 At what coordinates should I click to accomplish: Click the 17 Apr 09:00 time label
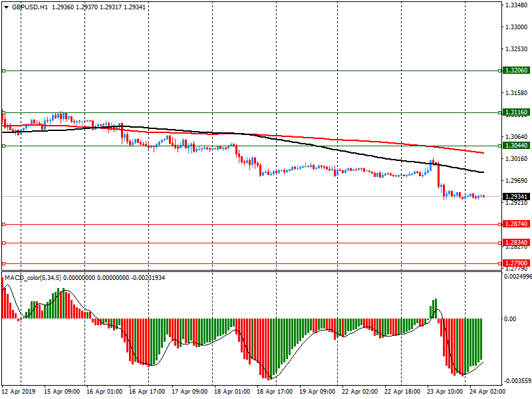(190, 392)
